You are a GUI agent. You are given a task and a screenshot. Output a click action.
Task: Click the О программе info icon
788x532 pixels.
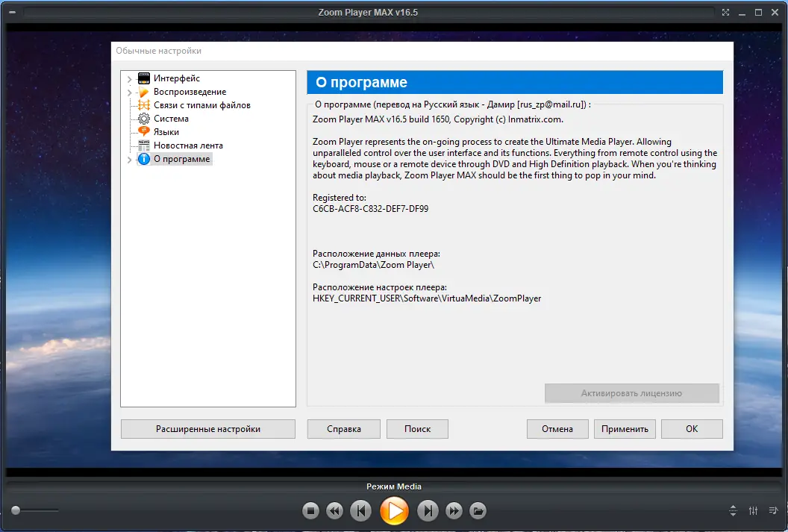pos(143,158)
